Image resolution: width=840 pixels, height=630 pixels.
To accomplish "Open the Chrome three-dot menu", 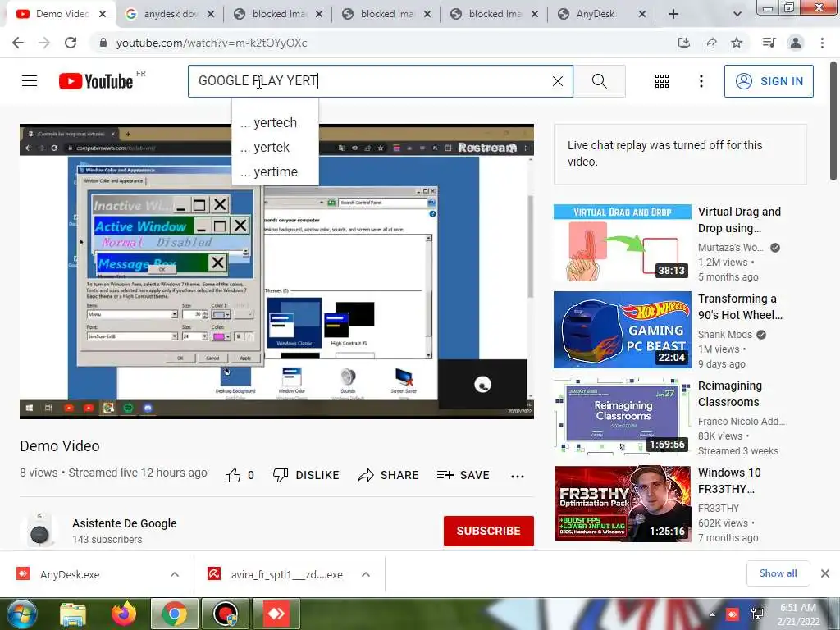I will [x=822, y=43].
